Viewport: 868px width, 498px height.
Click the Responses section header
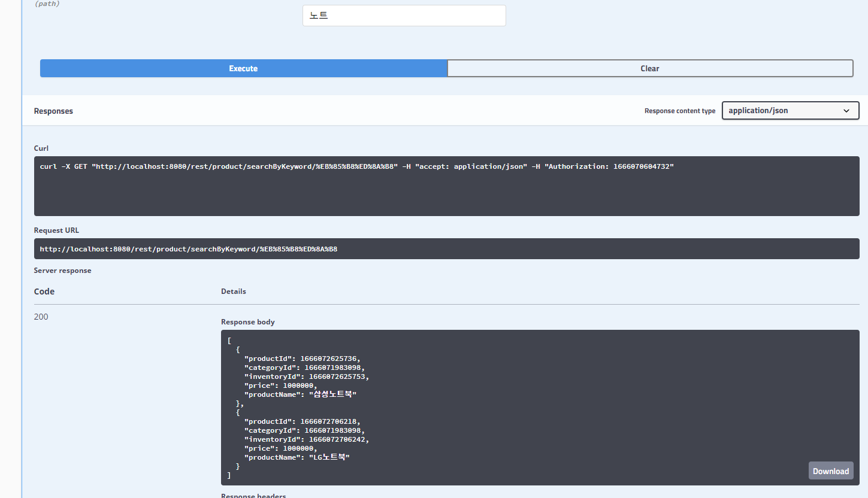[x=53, y=111]
